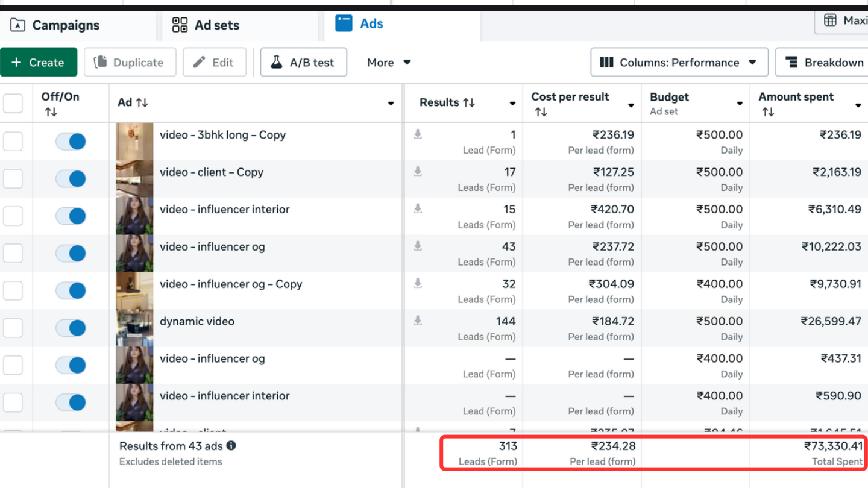Toggle off video - influencer interior ad spending ₹6,310.49

[x=71, y=216]
